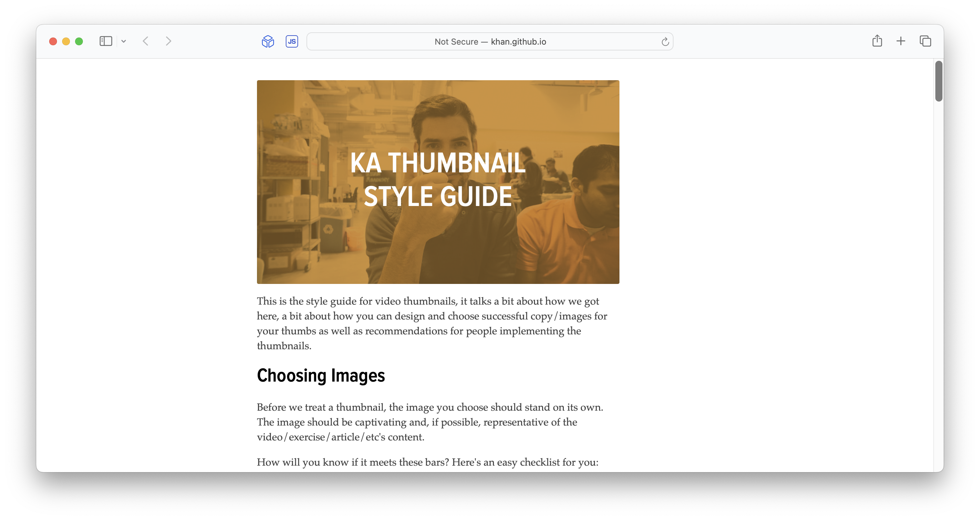Open the blue cube extension
This screenshot has height=520, width=980.
(268, 41)
